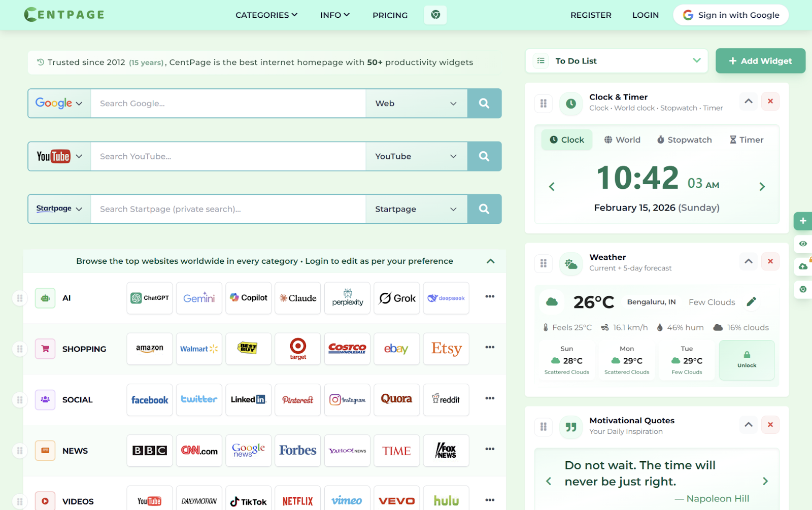Toggle the eye visibility icon on the right sidebar
This screenshot has width=812, height=510.
(x=804, y=244)
